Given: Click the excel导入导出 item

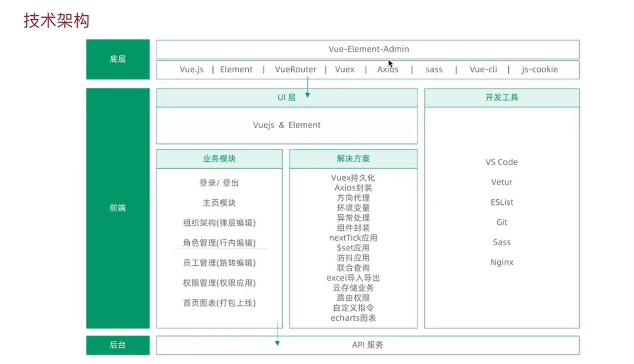Looking at the screenshot, I should [353, 278].
